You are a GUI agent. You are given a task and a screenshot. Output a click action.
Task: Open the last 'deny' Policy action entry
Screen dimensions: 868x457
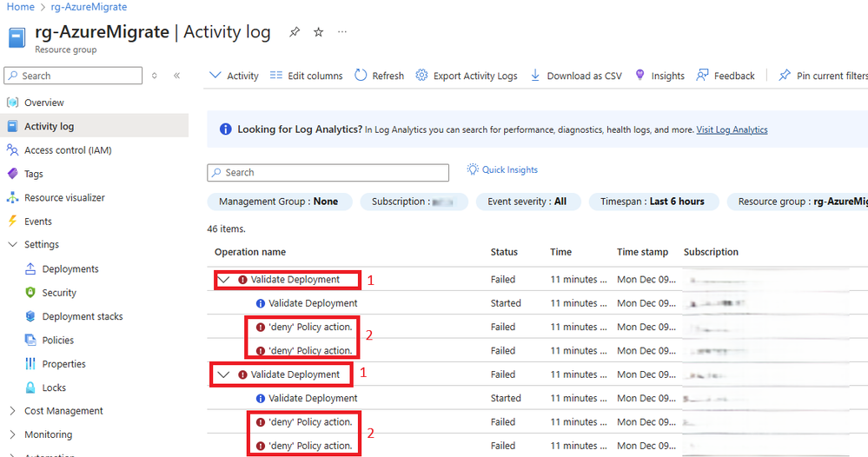pyautogui.click(x=310, y=446)
